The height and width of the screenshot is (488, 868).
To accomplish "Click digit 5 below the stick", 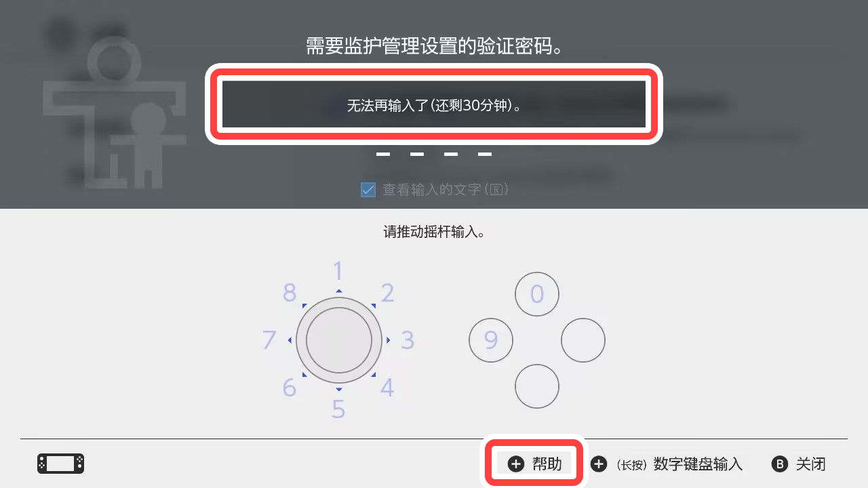I will [x=338, y=409].
